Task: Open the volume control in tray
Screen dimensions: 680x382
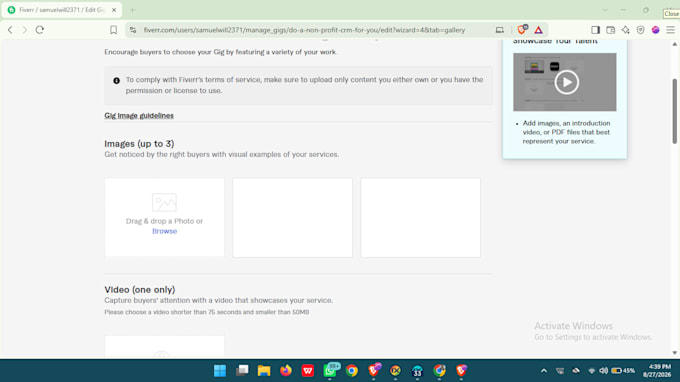Action: tap(603, 371)
